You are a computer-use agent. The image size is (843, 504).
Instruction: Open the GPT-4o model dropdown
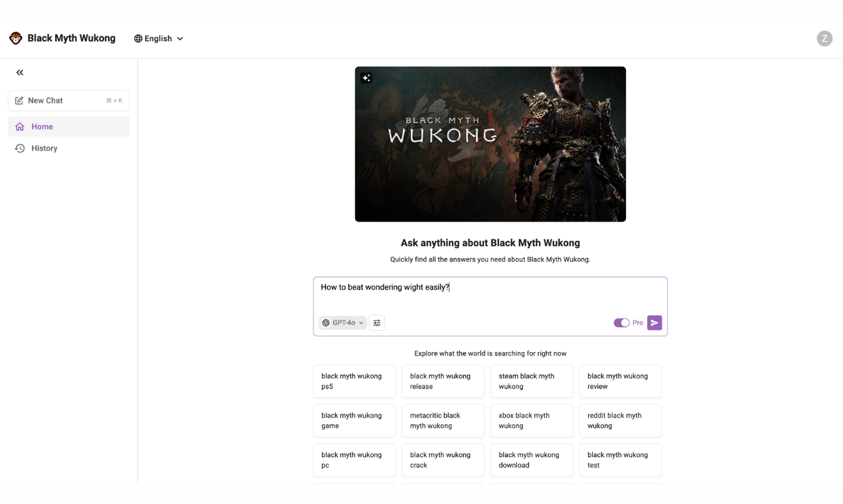point(343,323)
